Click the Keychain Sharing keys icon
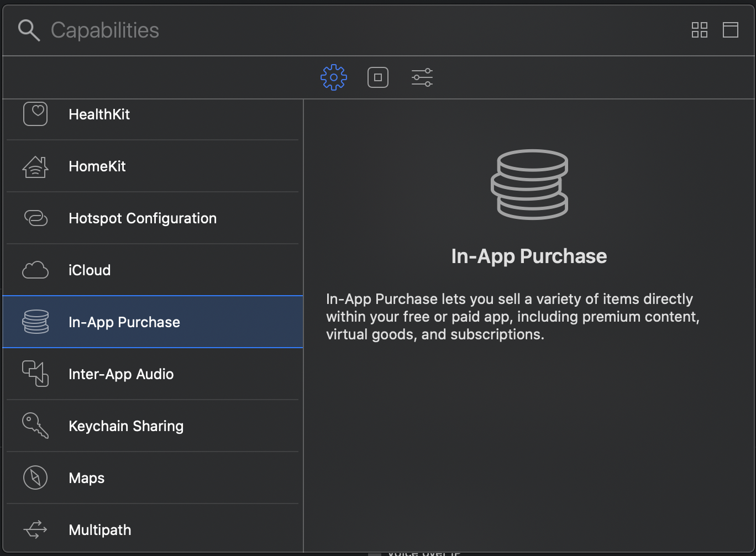The height and width of the screenshot is (556, 756). pos(35,426)
